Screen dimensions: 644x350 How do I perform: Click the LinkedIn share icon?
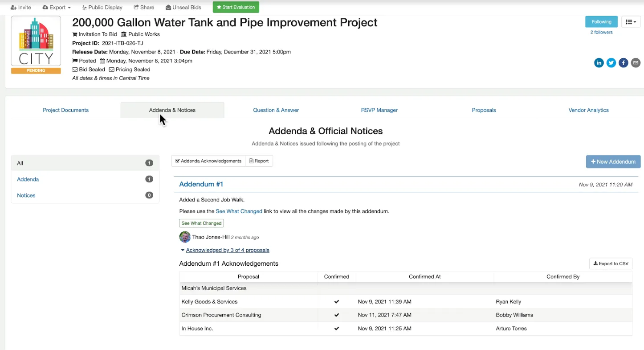coord(599,63)
